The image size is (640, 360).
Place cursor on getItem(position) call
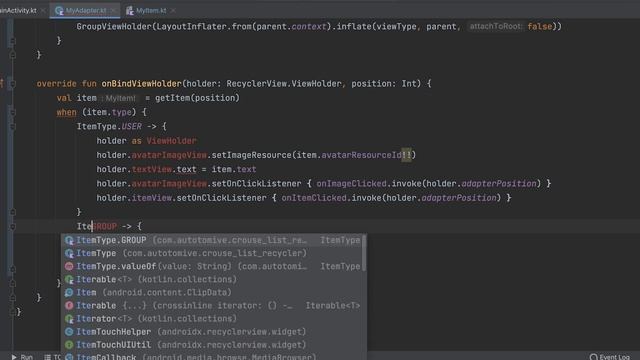197,98
